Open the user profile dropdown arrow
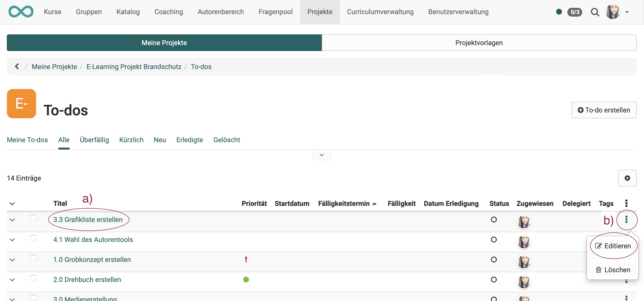 pos(627,12)
